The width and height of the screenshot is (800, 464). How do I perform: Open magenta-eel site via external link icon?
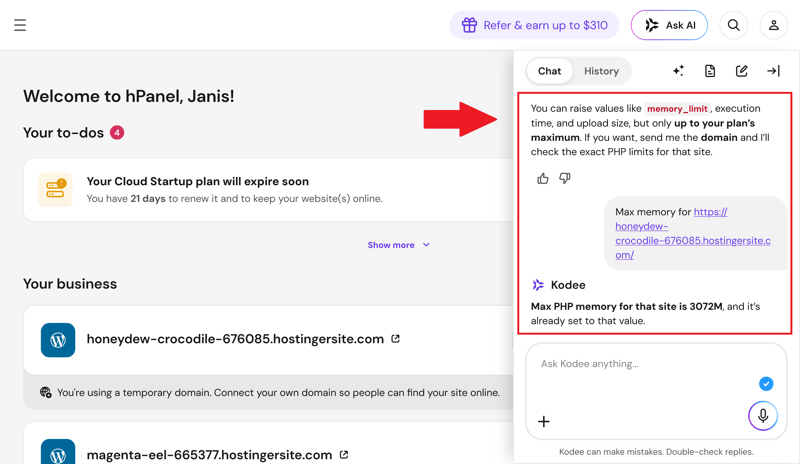(x=344, y=455)
